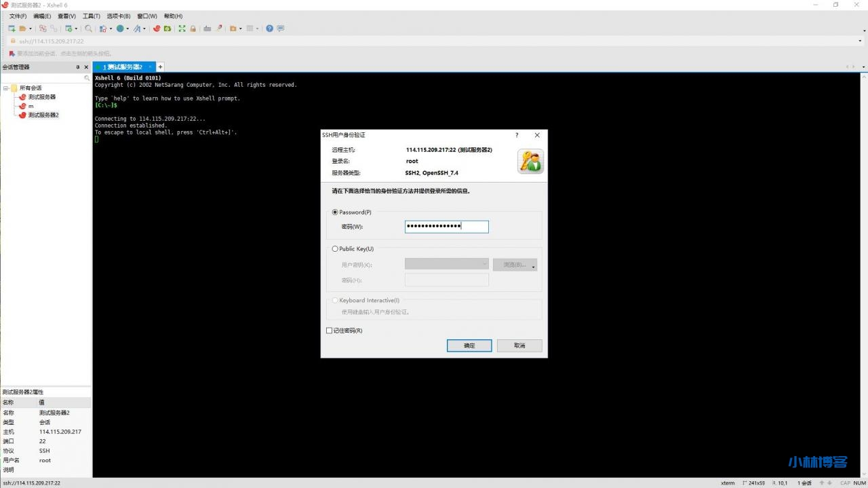Click the red Xshell swirl toolbar icon

click(x=157, y=29)
